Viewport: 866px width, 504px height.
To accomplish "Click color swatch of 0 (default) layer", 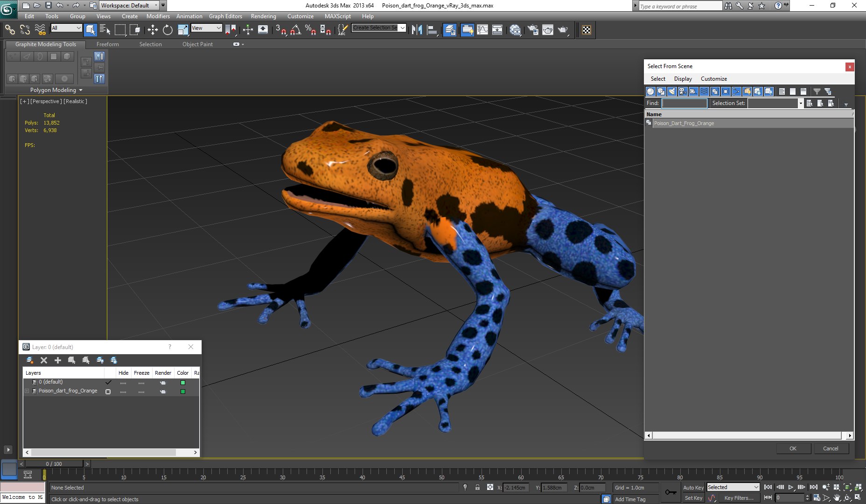I will click(183, 383).
